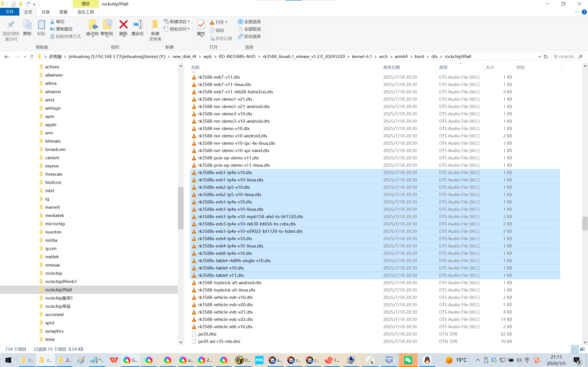Open the address bar history dropdown
The height and width of the screenshot is (367, 588).
click(539, 57)
